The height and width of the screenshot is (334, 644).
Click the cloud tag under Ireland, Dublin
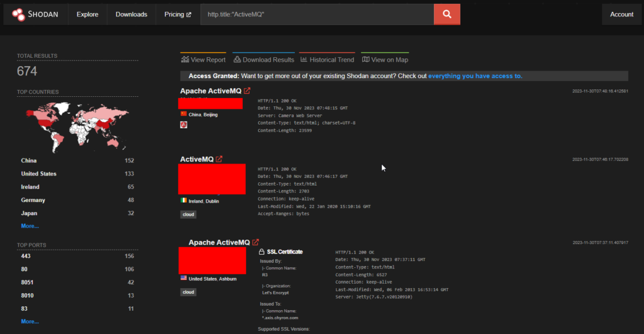(188, 214)
